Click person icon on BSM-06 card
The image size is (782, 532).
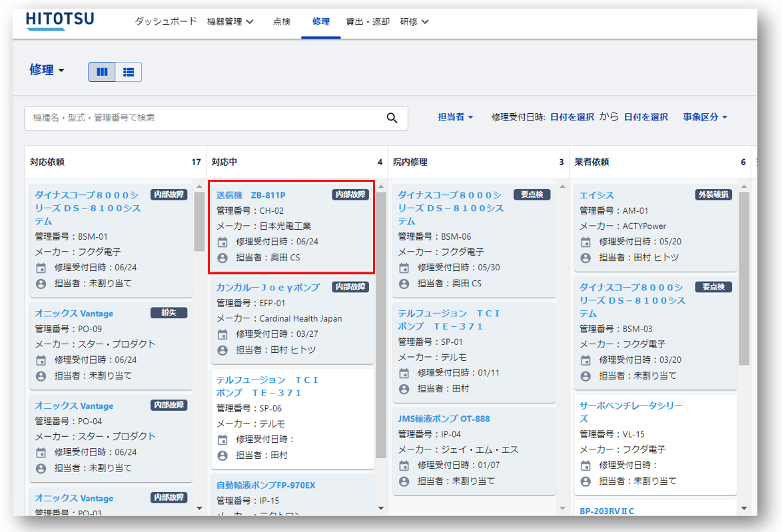click(404, 284)
